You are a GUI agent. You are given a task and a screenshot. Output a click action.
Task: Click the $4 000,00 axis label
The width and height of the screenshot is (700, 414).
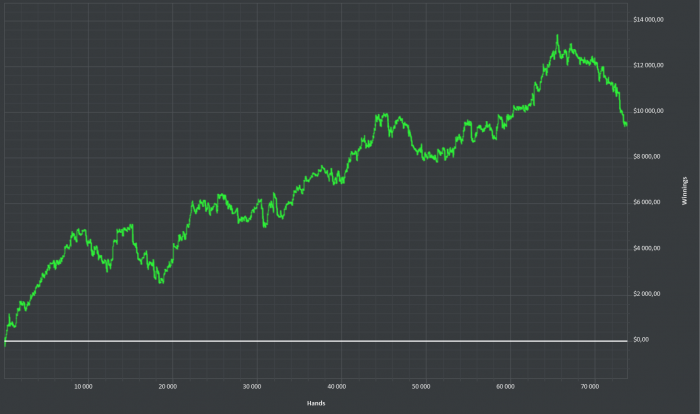tap(646, 248)
